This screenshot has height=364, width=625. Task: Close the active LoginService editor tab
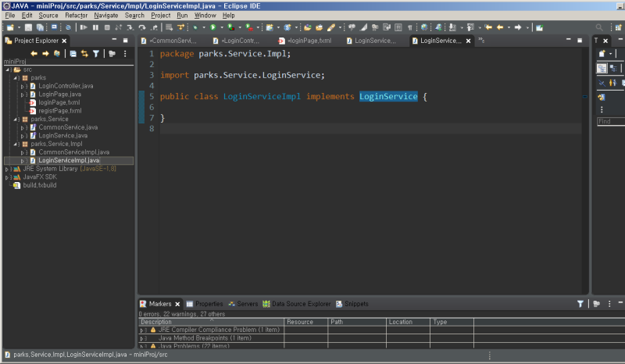(468, 41)
